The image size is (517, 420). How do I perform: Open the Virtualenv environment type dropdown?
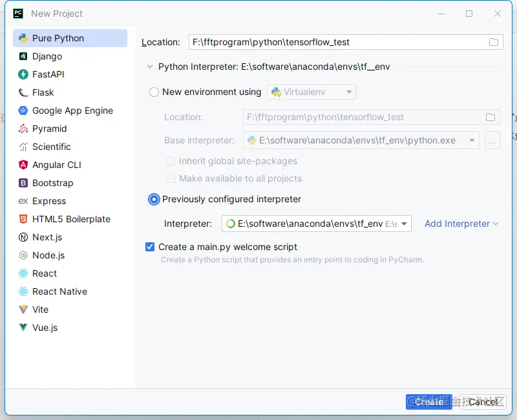[311, 92]
